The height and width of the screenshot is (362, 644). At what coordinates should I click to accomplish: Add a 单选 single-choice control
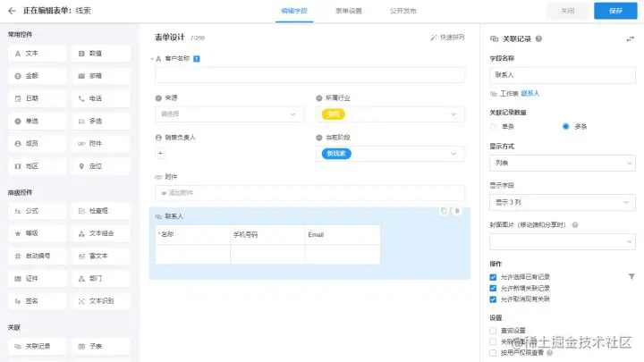[x=37, y=121]
